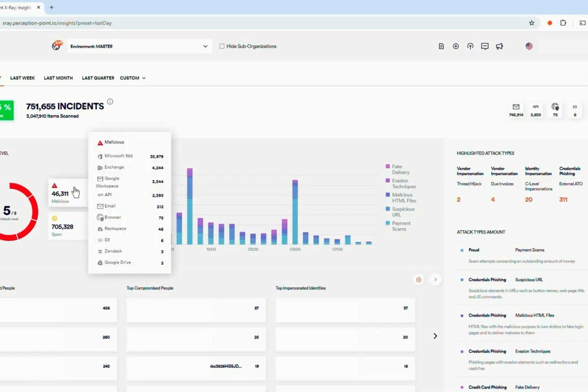Open the megaphone announcements icon
Viewport: 588px width, 392px height.
(499, 46)
